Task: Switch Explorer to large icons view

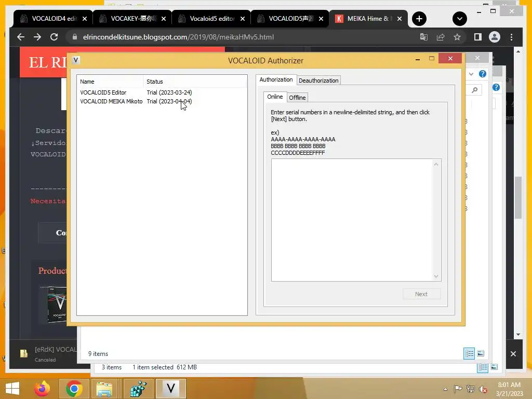Action: [x=481, y=353]
